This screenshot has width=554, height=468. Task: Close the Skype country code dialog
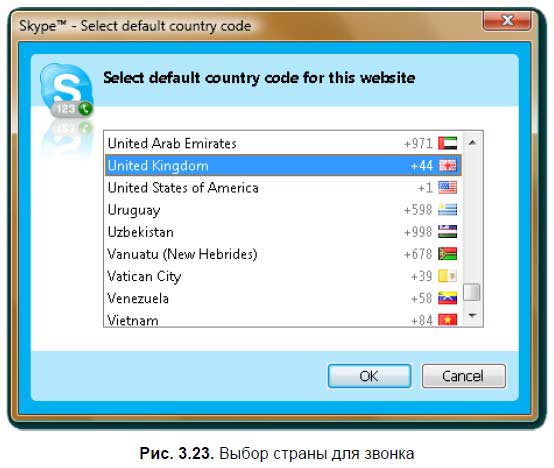pos(507,20)
